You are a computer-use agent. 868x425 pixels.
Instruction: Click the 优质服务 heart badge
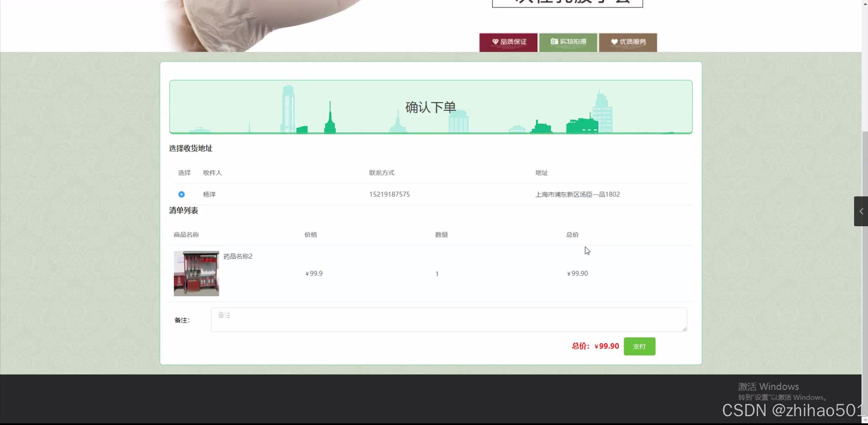coord(628,42)
